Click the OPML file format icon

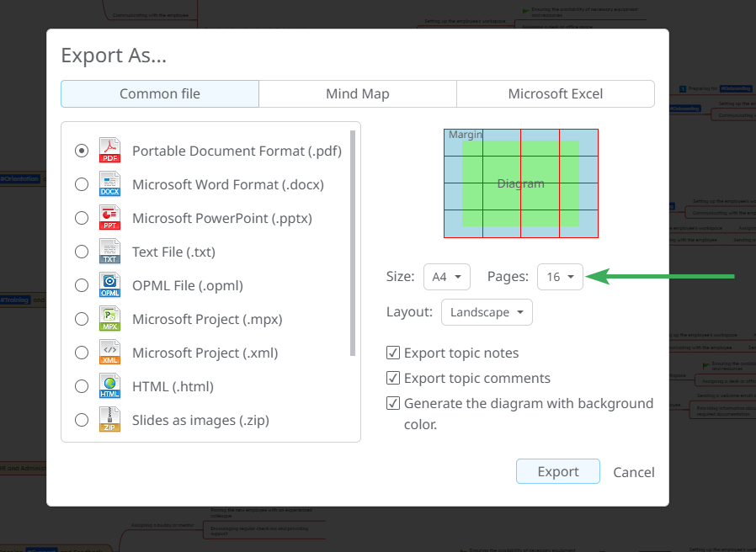109,285
